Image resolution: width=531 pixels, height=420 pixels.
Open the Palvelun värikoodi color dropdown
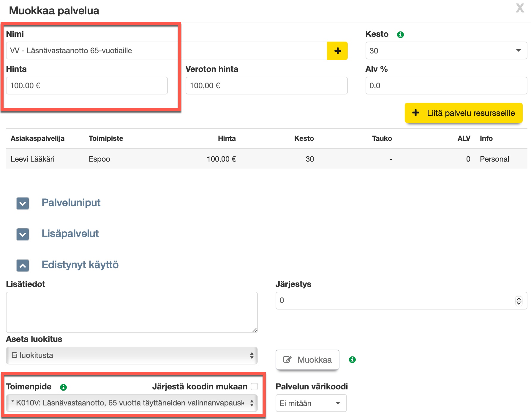[x=311, y=403]
